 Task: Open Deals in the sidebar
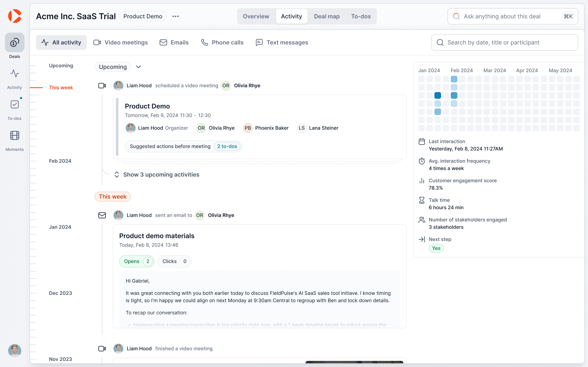tap(14, 43)
